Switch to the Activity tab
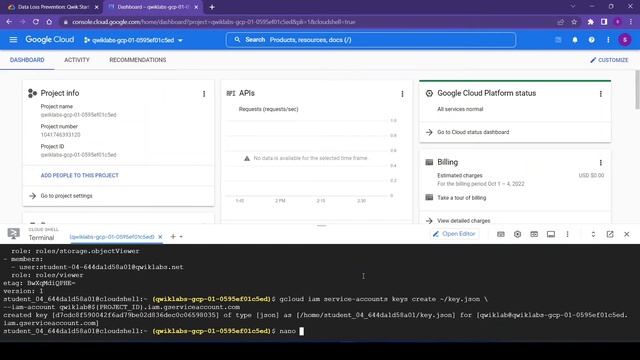The image size is (640, 360). (77, 60)
